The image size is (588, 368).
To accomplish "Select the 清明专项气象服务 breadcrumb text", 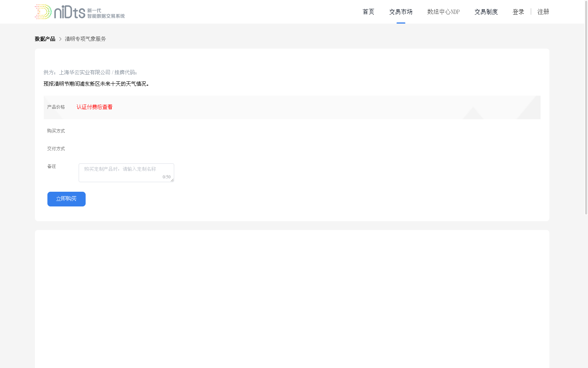I will coord(85,39).
